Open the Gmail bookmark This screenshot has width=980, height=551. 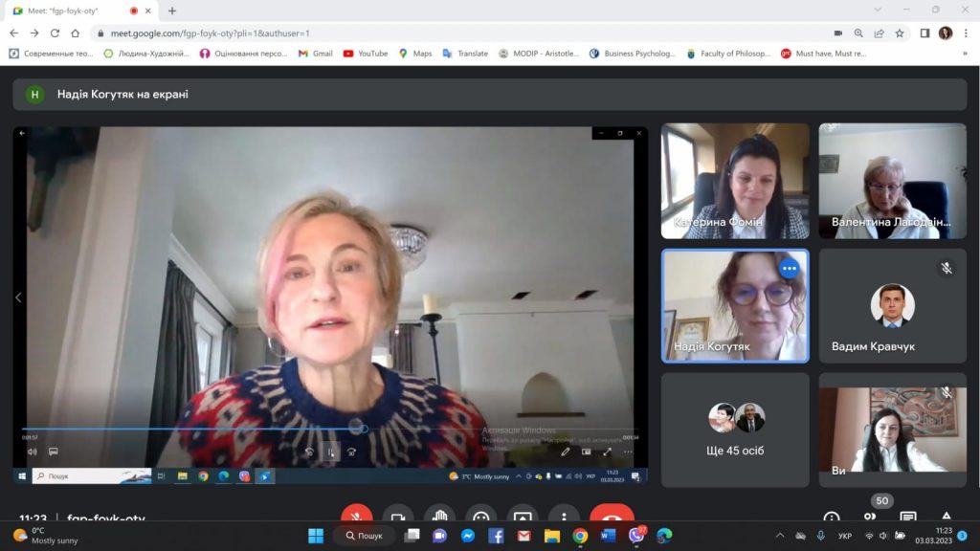314,54
